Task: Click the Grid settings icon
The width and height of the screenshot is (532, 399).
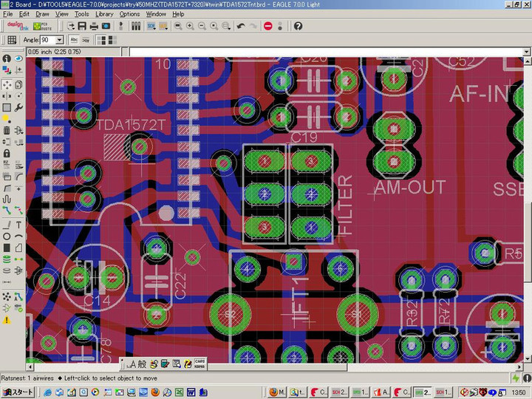Action: click(x=12, y=39)
